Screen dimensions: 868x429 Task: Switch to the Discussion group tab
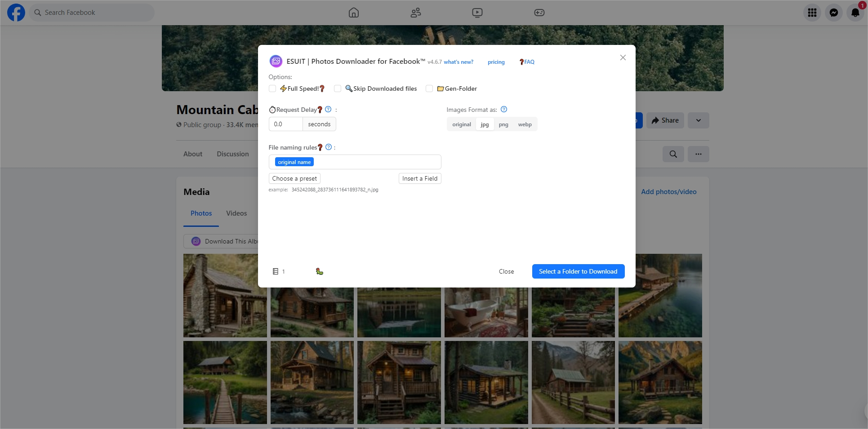click(233, 154)
